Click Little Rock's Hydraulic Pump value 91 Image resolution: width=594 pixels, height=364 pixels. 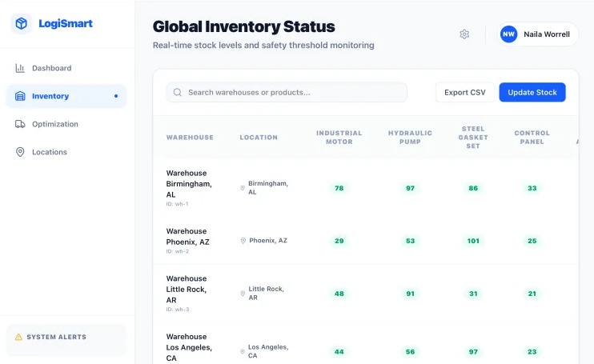click(x=410, y=294)
